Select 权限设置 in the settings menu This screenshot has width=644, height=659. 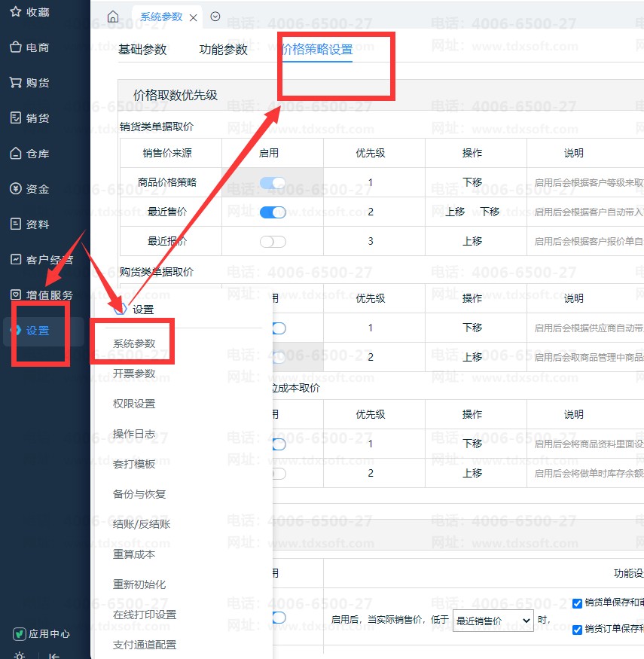(x=134, y=404)
